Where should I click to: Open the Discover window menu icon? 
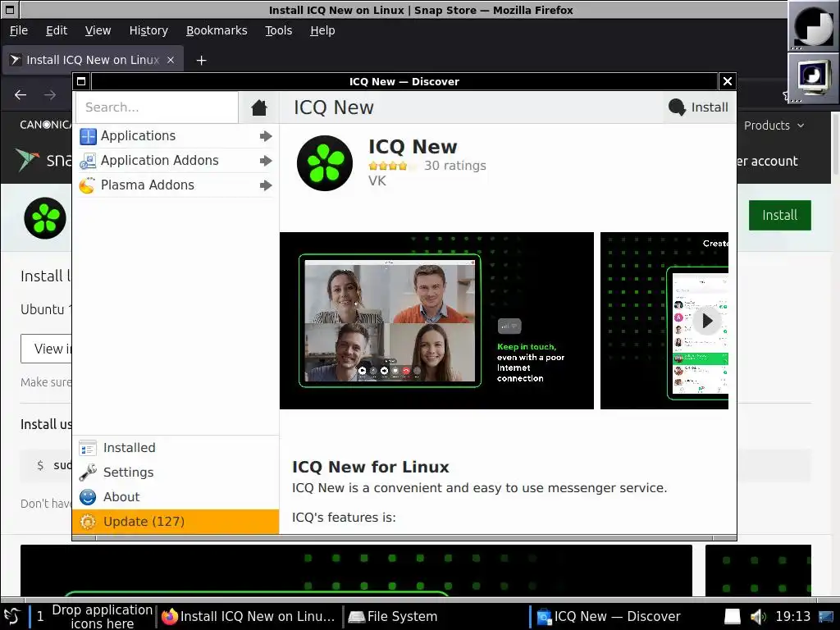tap(81, 81)
